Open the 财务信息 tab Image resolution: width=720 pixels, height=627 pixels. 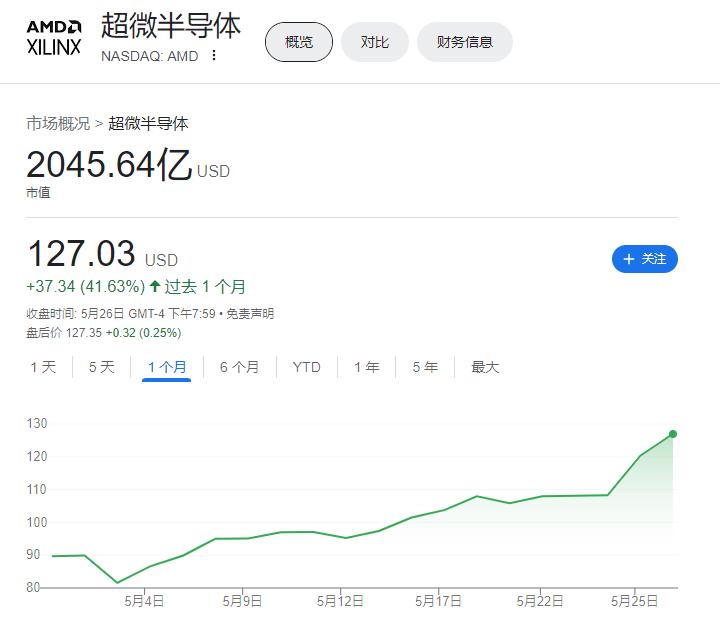point(465,42)
